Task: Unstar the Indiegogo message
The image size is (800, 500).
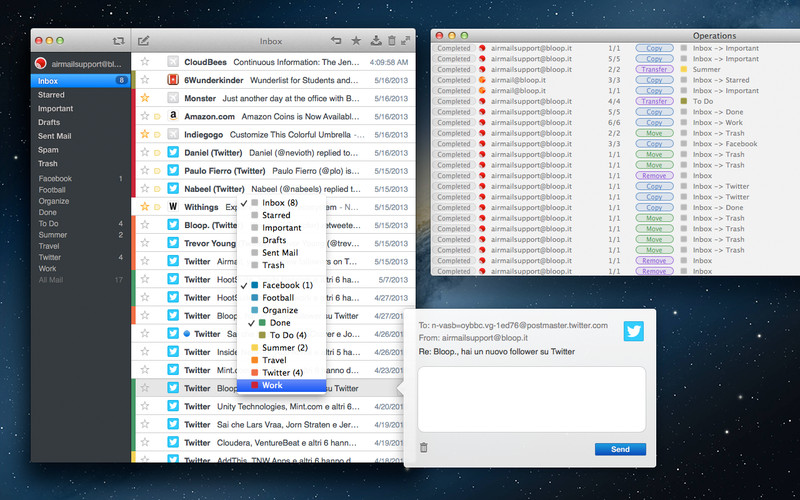Action: coord(145,134)
